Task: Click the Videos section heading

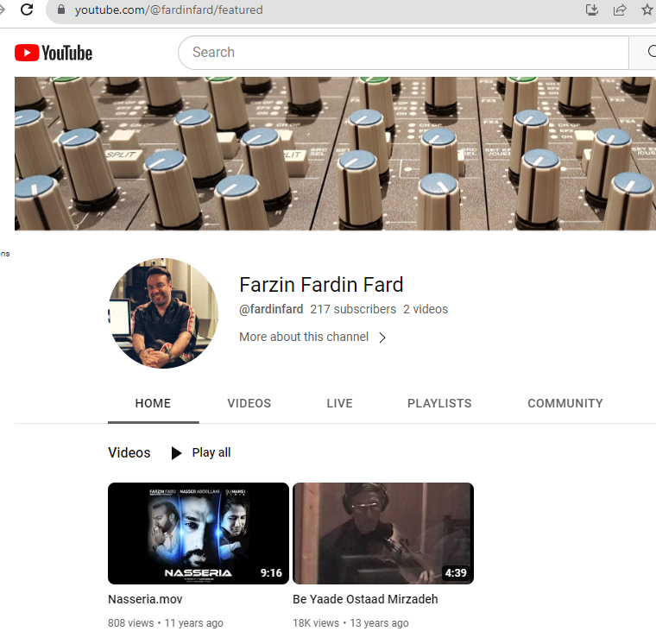Action: coord(129,452)
